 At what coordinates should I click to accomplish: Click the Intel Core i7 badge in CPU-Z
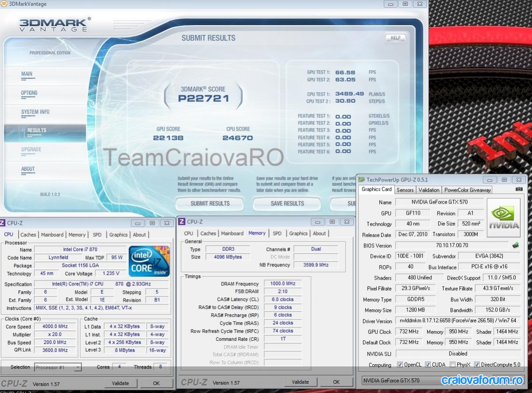click(149, 261)
